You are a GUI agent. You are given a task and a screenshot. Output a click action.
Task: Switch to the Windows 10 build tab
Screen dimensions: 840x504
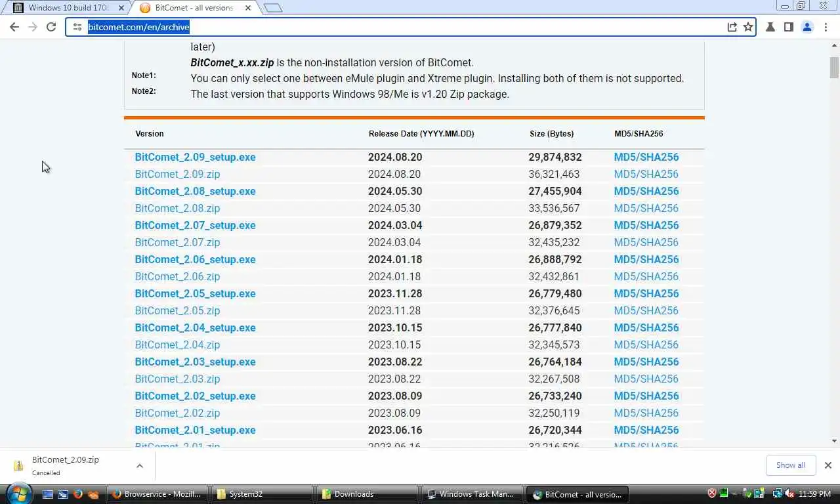pos(67,8)
